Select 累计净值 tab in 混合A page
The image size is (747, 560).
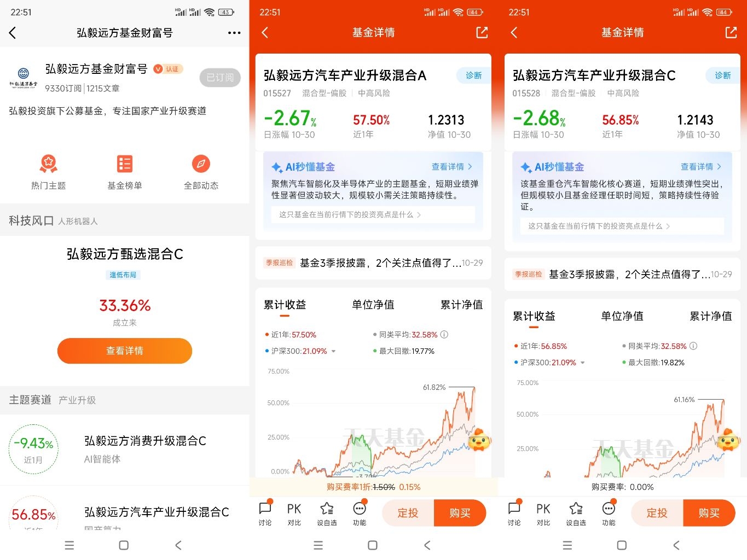tap(461, 305)
